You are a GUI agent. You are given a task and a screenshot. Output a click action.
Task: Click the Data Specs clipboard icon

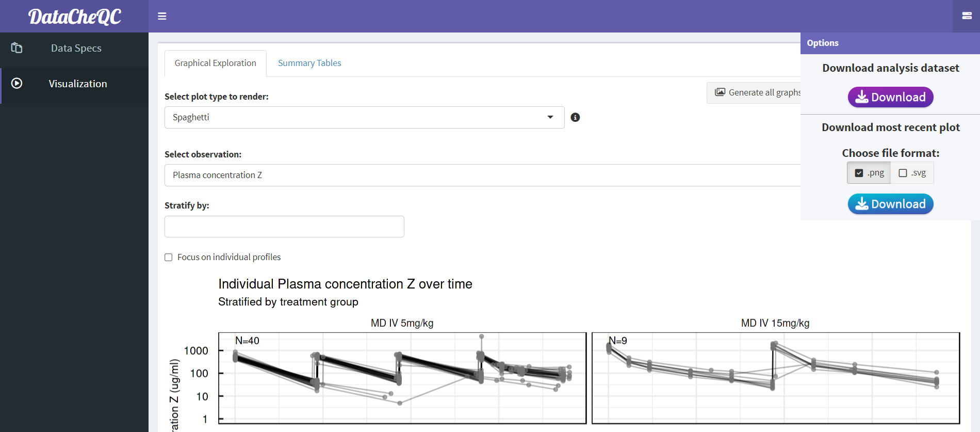pos(17,48)
